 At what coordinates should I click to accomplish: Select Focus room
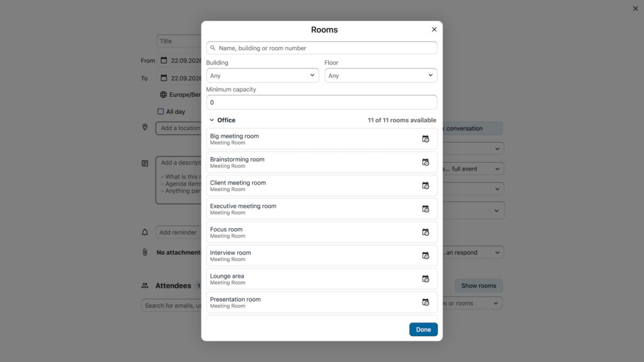pyautogui.click(x=322, y=233)
